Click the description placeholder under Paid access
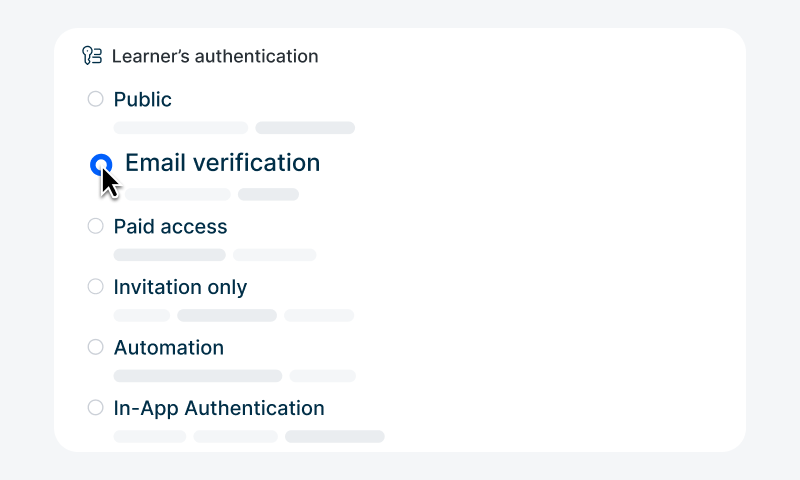 click(x=214, y=255)
